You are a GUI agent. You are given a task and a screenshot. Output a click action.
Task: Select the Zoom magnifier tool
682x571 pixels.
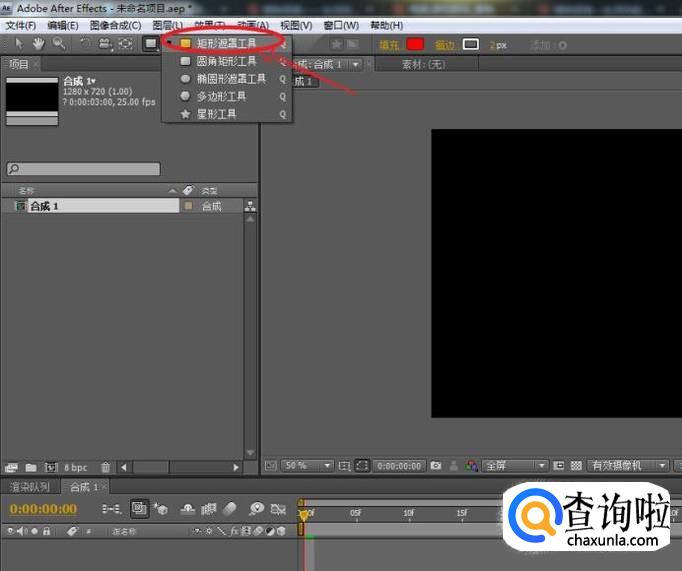tap(59, 44)
